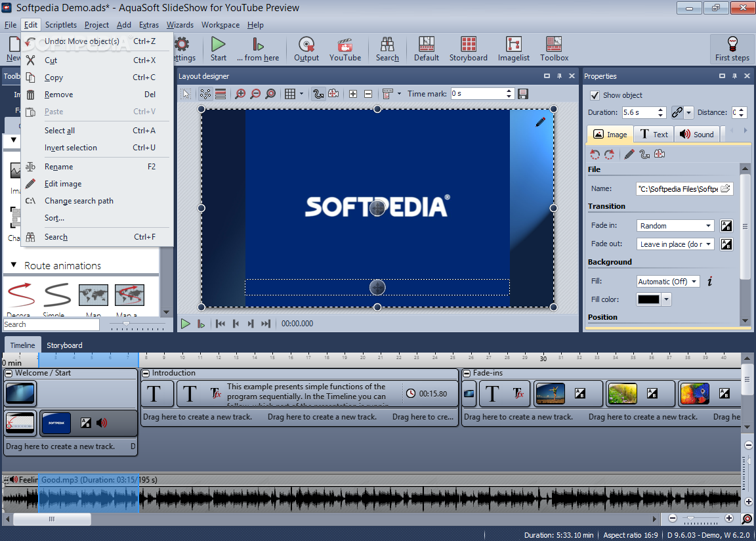Click the Time mark input field
Screen dimensions: 756x541
[x=478, y=93]
